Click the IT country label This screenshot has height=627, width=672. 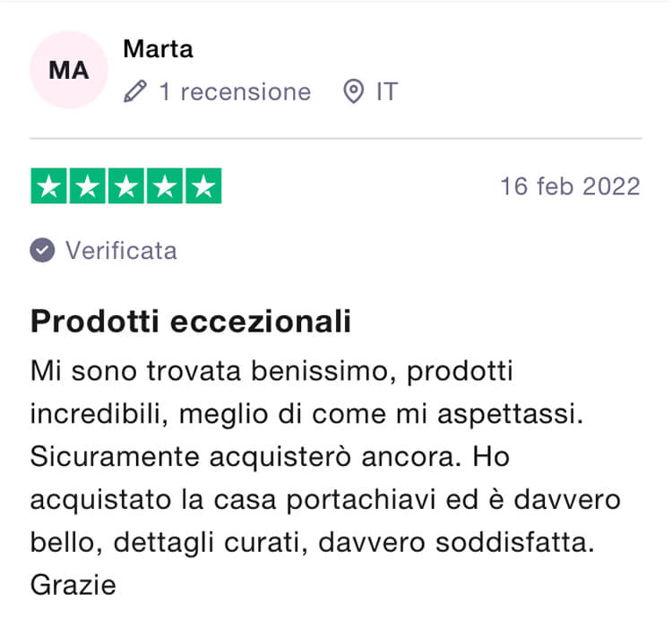click(387, 91)
